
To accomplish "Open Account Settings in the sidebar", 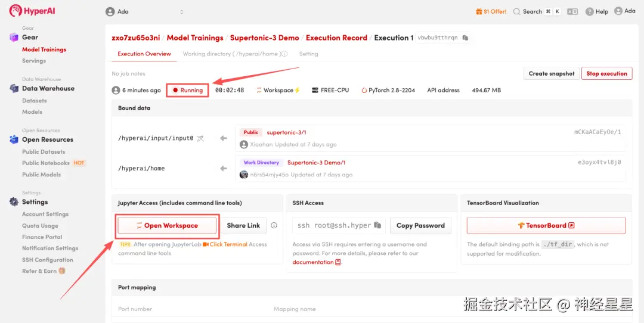I will (45, 214).
